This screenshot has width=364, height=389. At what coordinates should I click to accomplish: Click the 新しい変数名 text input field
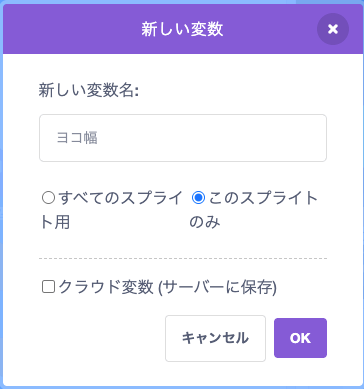click(183, 138)
